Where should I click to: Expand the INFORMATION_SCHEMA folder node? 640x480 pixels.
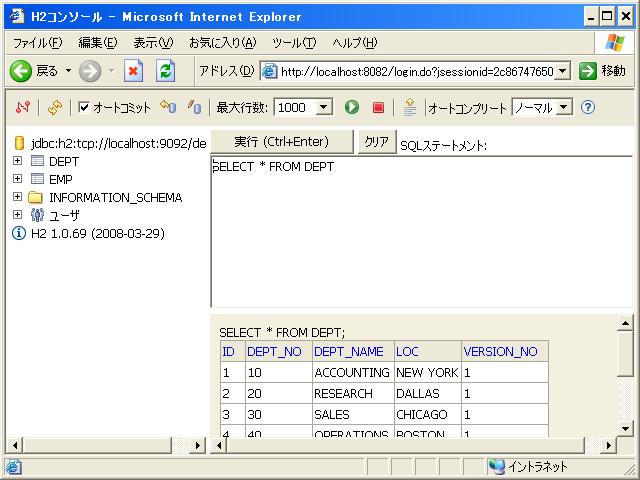[18, 197]
